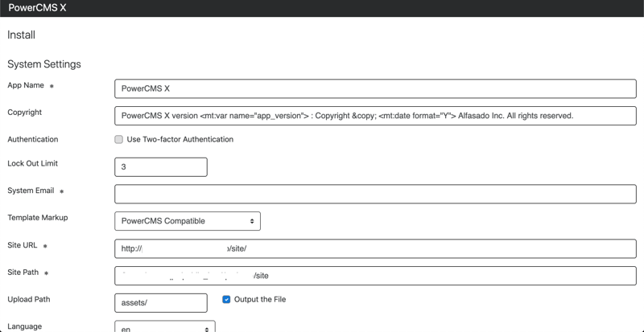Click into the App Name text field
This screenshot has height=332, width=644.
click(375, 88)
